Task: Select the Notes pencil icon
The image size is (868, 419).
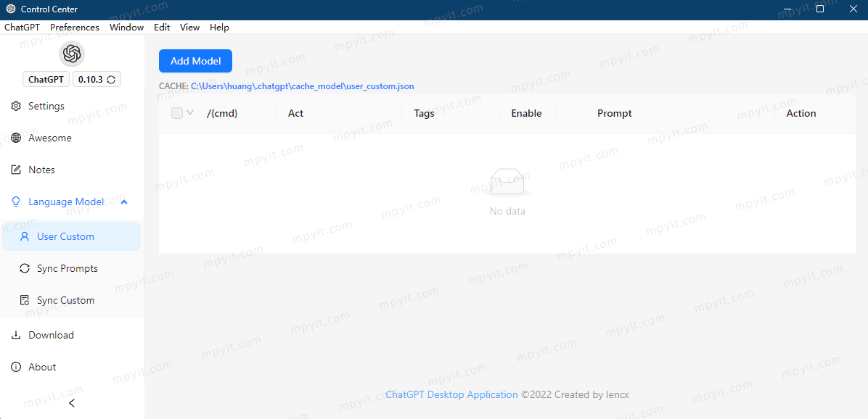Action: point(17,170)
